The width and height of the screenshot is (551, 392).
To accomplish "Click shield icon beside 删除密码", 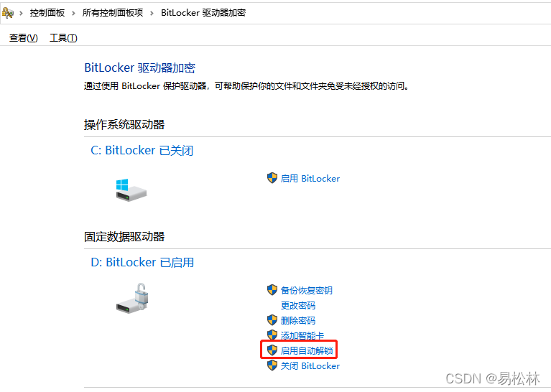I will pos(272,320).
